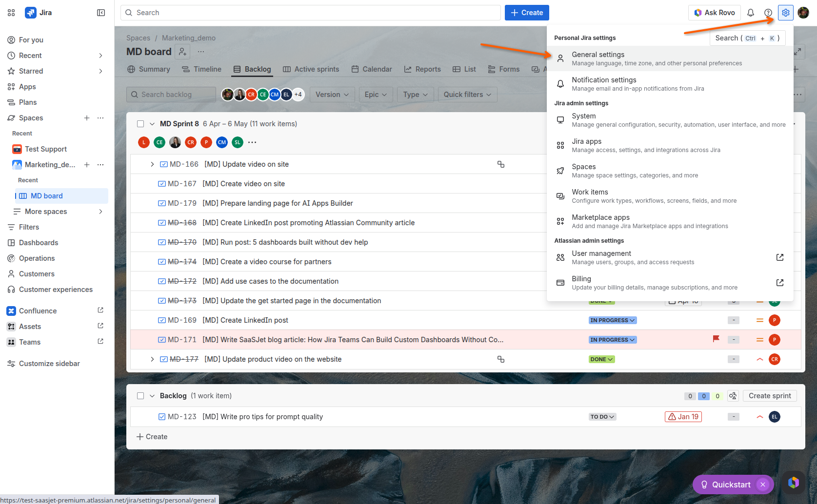Screen dimensions: 817x504
Task: Open the Rovo chat floating icon
Action: [x=794, y=483]
